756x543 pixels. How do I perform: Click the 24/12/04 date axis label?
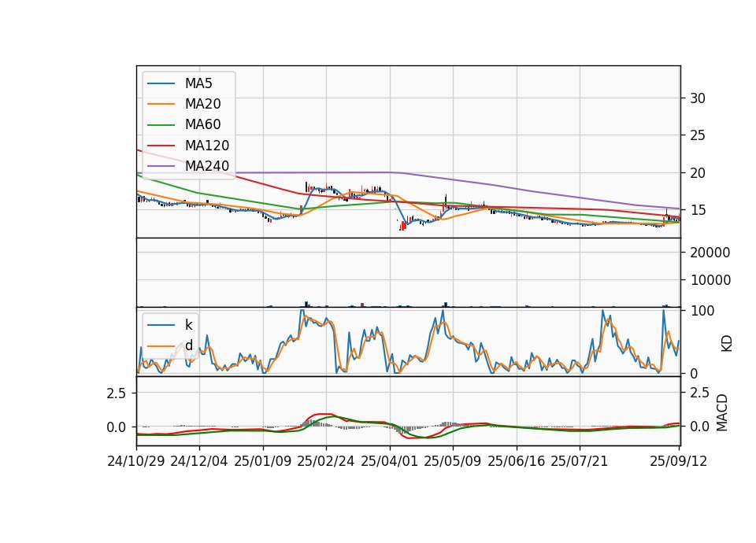(199, 461)
